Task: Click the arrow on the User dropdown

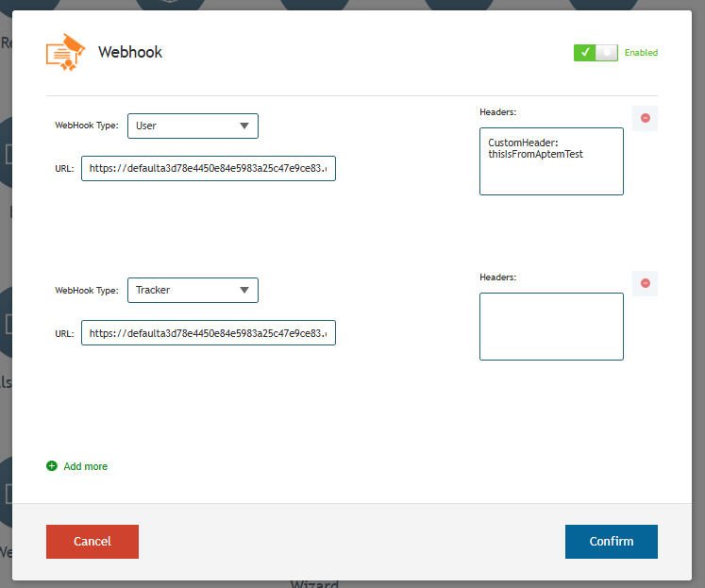Action: click(x=244, y=126)
